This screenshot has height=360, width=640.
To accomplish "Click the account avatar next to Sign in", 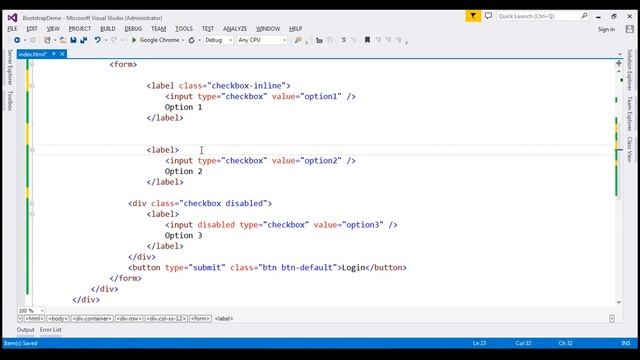I will pos(629,29).
